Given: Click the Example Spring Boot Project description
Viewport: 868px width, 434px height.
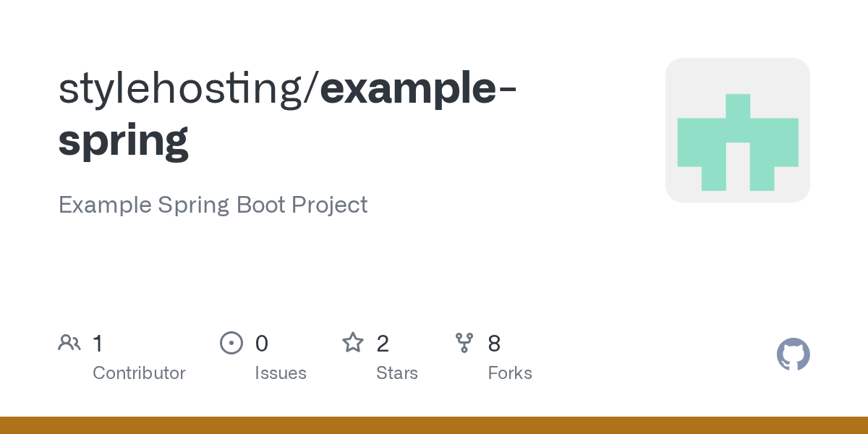Looking at the screenshot, I should point(213,205).
